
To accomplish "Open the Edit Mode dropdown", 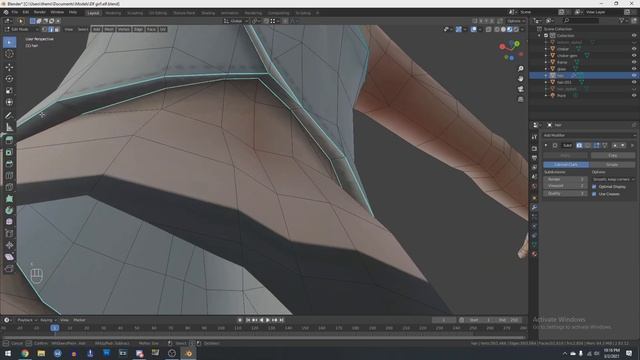I will pos(21,29).
